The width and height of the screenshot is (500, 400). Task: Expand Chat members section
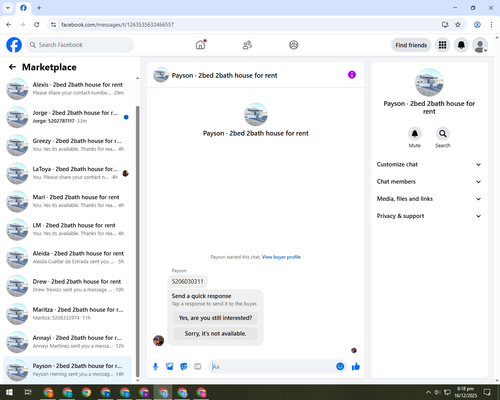(x=429, y=182)
